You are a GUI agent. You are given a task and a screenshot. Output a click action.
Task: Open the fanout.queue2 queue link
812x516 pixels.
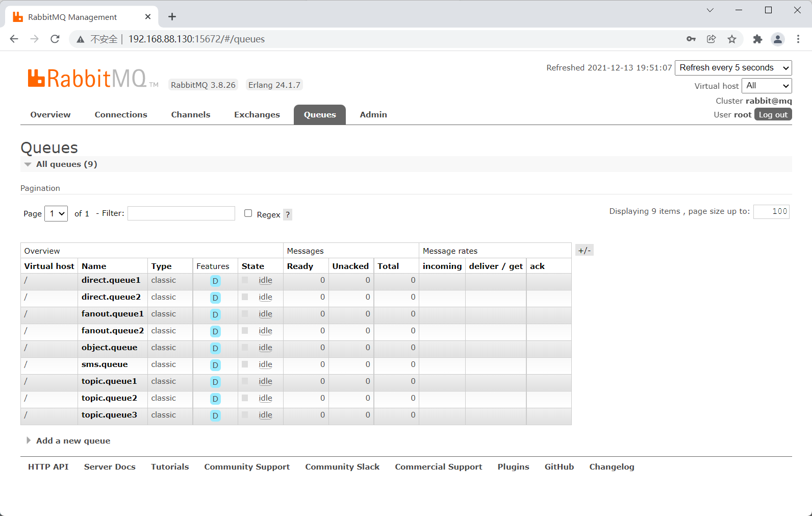[x=113, y=331]
